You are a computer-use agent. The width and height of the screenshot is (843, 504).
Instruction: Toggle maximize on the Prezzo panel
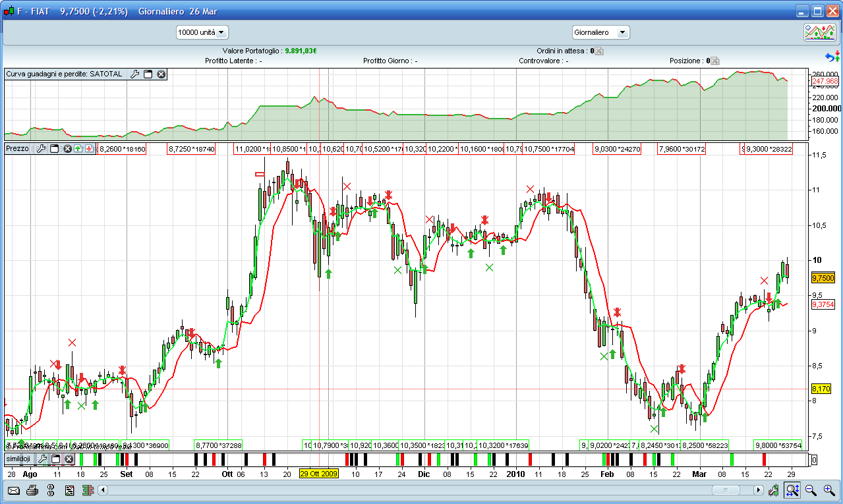(55, 149)
